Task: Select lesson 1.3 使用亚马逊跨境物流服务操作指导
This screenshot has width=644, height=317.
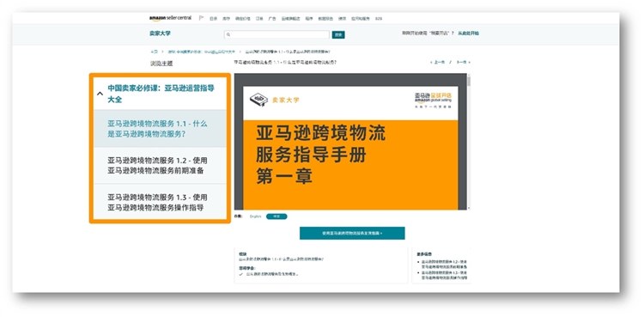Action: click(160, 202)
